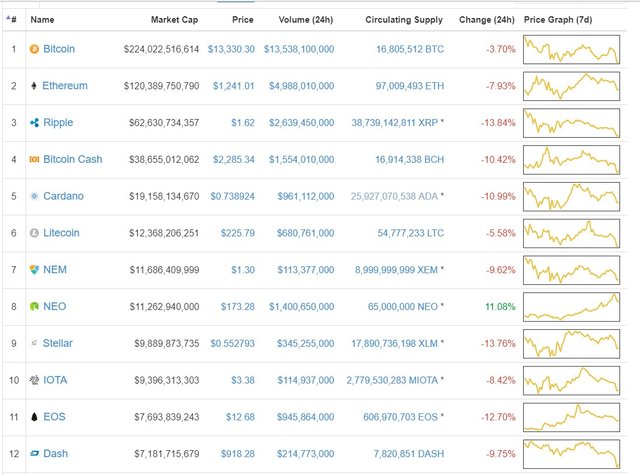640x475 pixels.
Task: Open Ethereum's 7-day price graph
Action: 571,86
